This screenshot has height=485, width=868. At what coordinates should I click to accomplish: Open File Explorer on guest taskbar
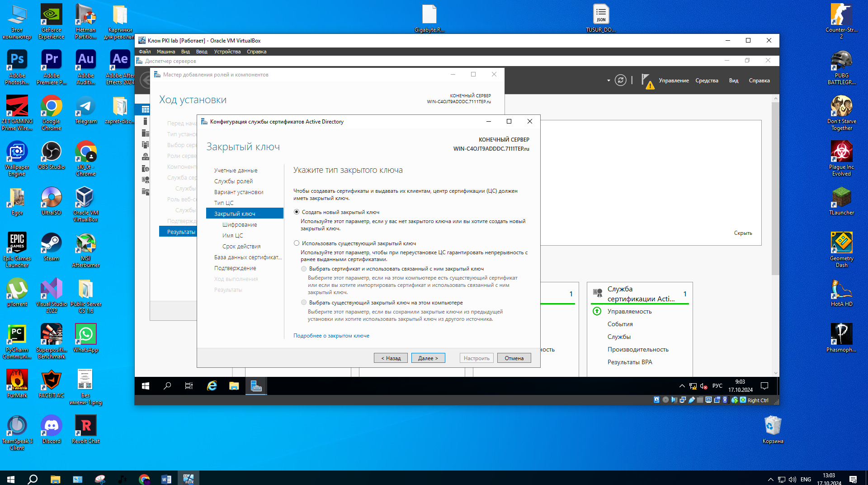tap(234, 386)
